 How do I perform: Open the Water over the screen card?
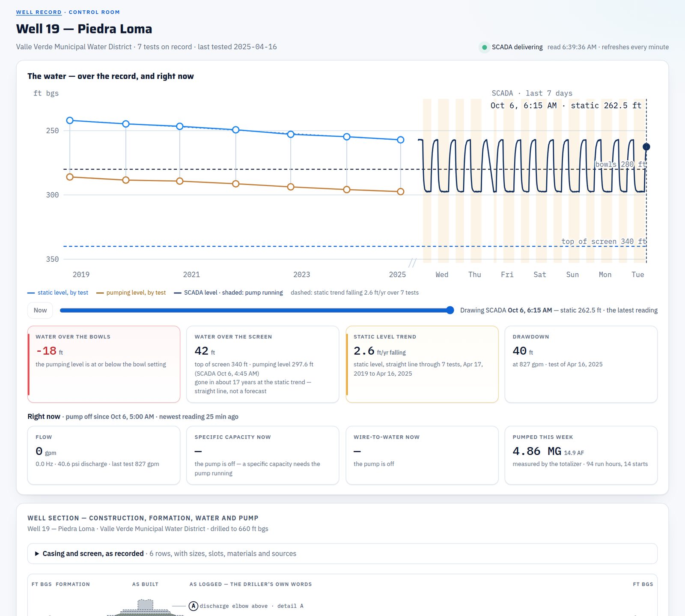(262, 364)
